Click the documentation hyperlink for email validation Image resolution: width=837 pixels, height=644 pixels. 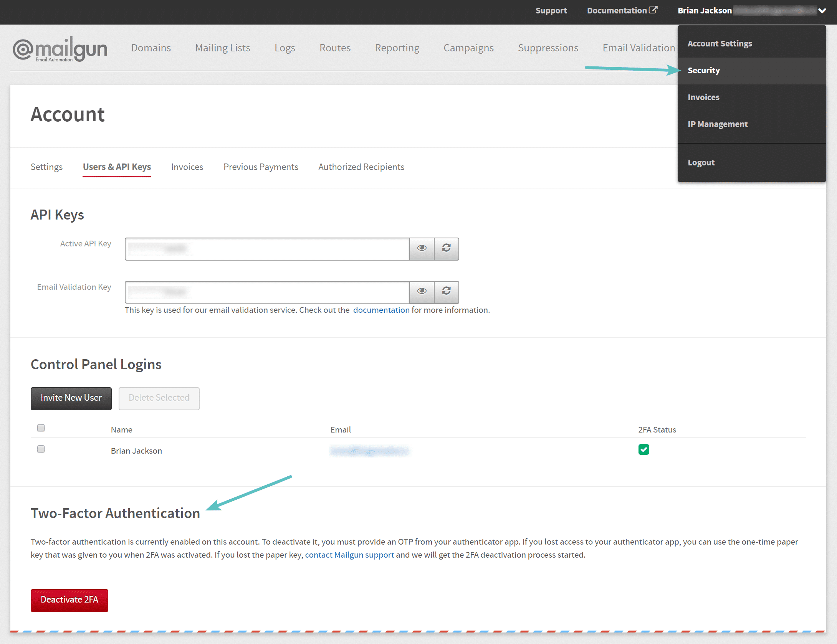(381, 310)
